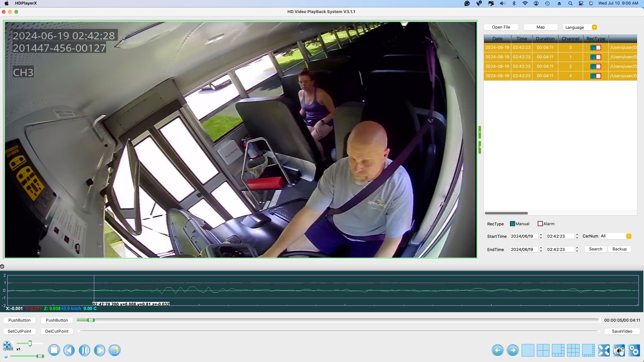Expand the CarNum All dropdown
Viewport: 644px width, 362px height.
[629, 236]
